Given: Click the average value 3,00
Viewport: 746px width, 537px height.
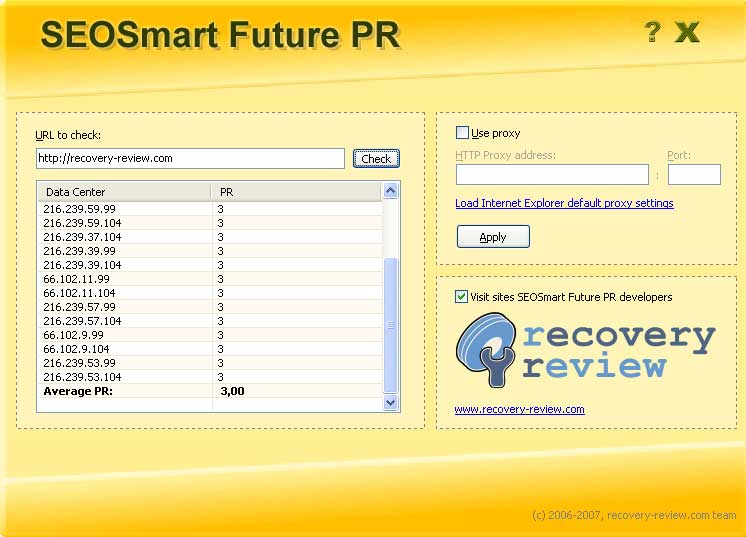Looking at the screenshot, I should [232, 391].
